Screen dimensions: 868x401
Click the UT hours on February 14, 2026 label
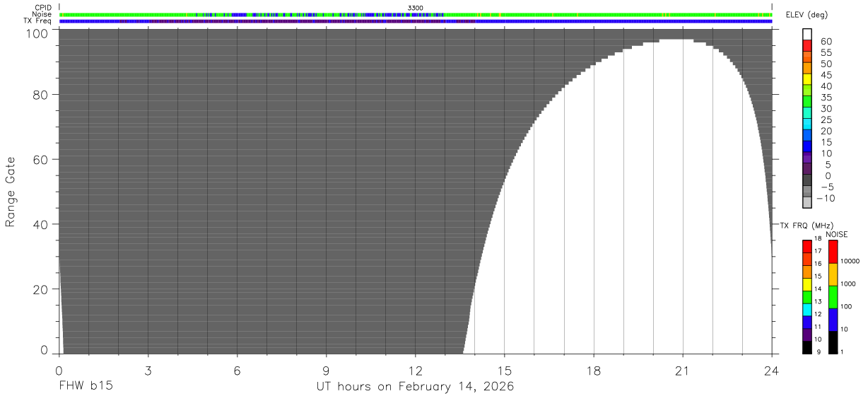415,386
